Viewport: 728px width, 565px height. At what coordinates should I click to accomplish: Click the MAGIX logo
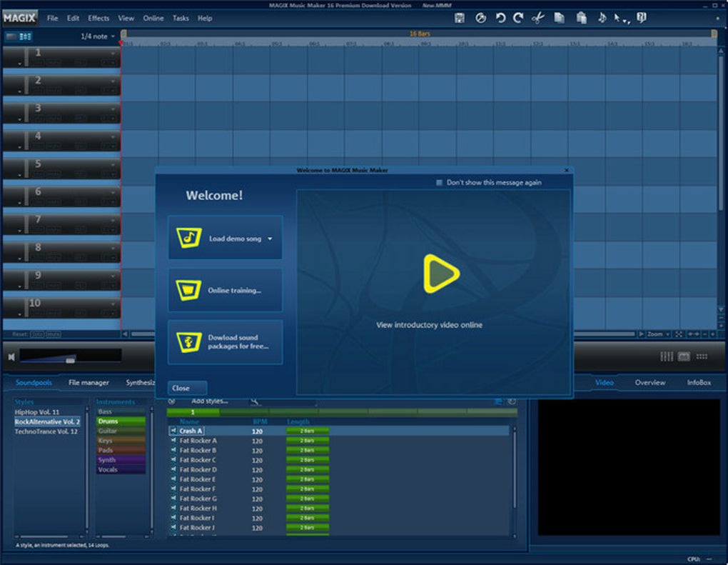point(19,18)
